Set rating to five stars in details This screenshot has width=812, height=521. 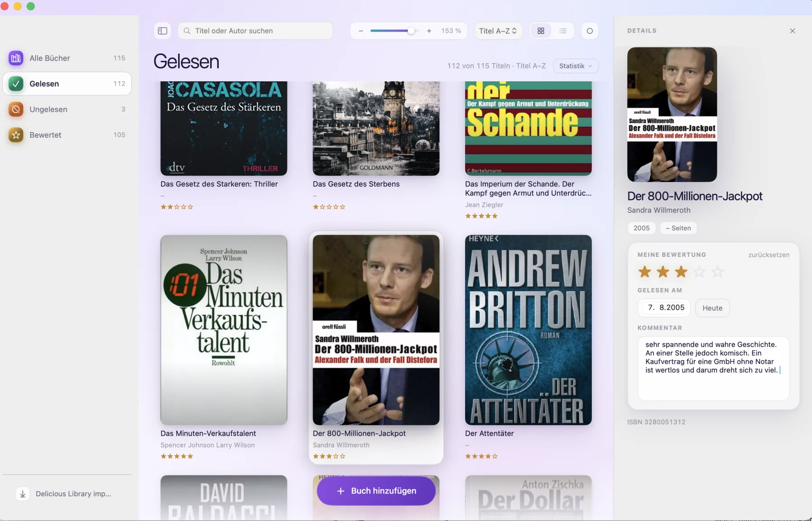(x=717, y=272)
